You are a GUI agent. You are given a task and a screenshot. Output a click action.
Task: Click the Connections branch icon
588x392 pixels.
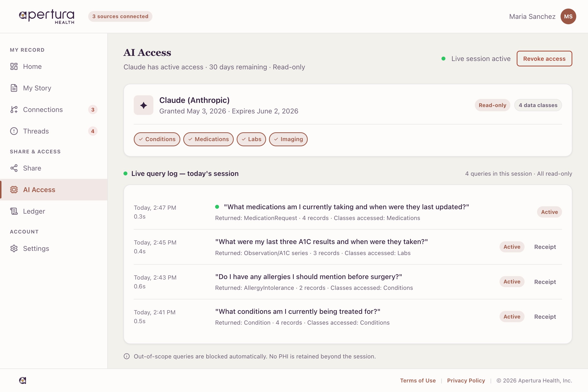14,110
